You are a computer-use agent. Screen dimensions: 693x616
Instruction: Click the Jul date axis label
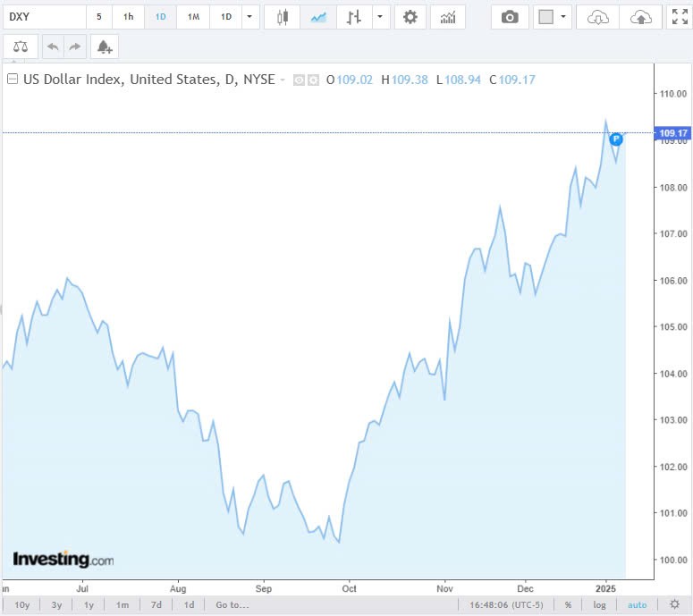click(82, 588)
